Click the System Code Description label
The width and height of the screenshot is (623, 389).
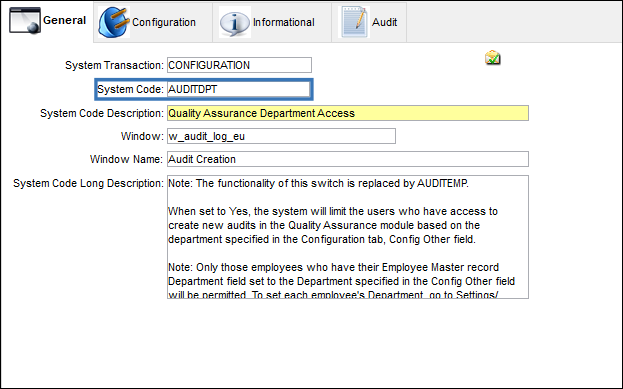[x=102, y=113]
